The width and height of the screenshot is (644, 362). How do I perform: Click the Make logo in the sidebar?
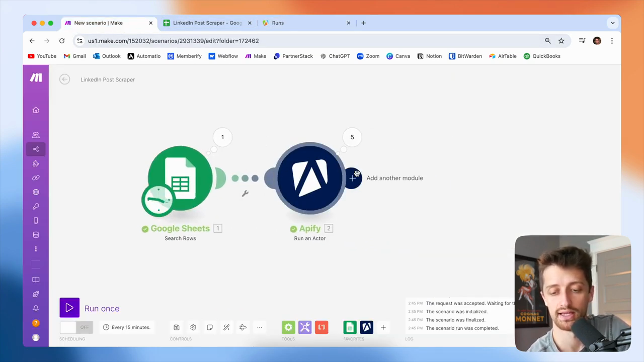pyautogui.click(x=36, y=77)
